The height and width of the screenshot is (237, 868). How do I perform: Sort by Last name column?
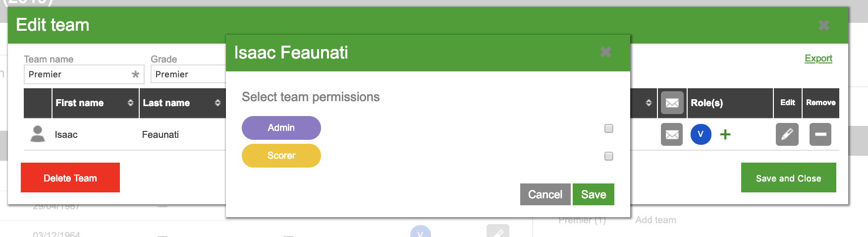coord(217,103)
